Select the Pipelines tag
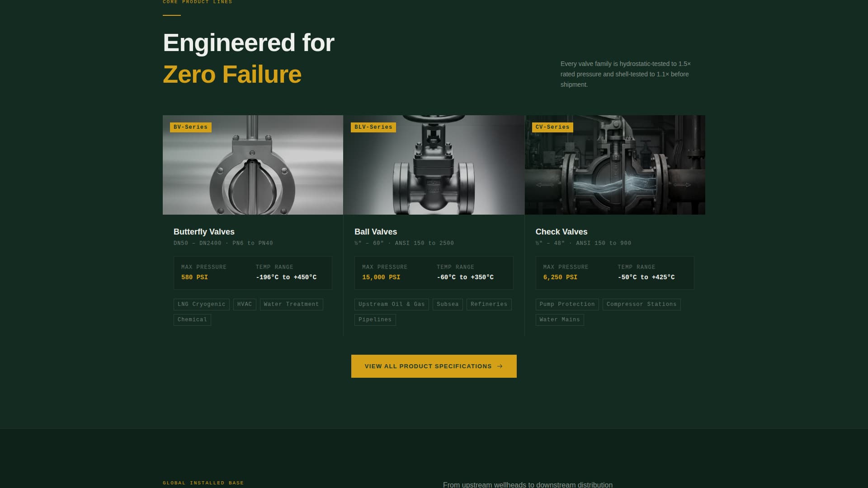The image size is (868, 488). point(375,319)
